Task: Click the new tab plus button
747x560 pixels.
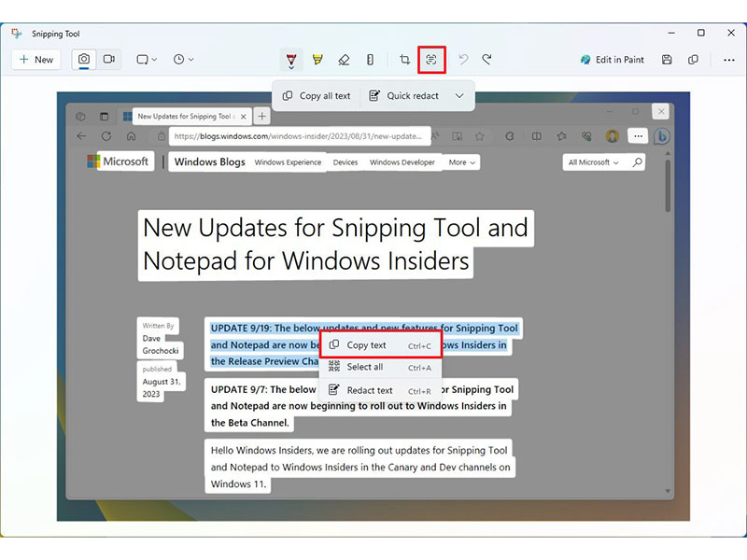Action: pyautogui.click(x=261, y=116)
